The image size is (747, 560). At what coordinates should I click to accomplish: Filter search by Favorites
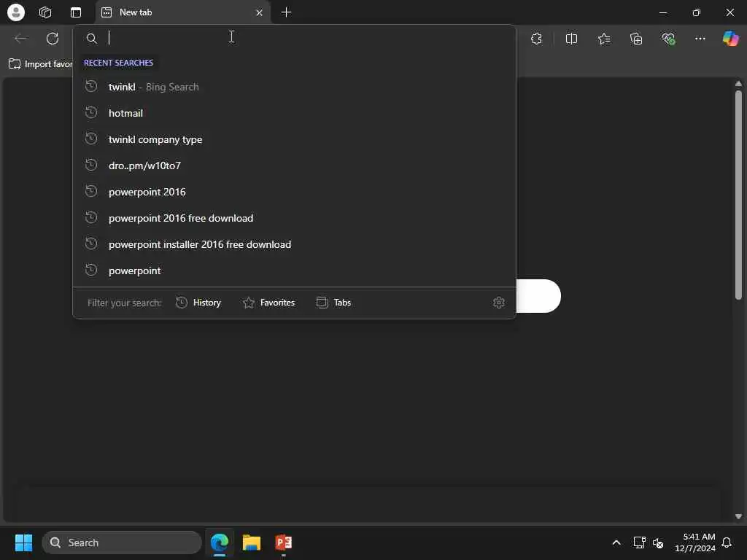(268, 303)
